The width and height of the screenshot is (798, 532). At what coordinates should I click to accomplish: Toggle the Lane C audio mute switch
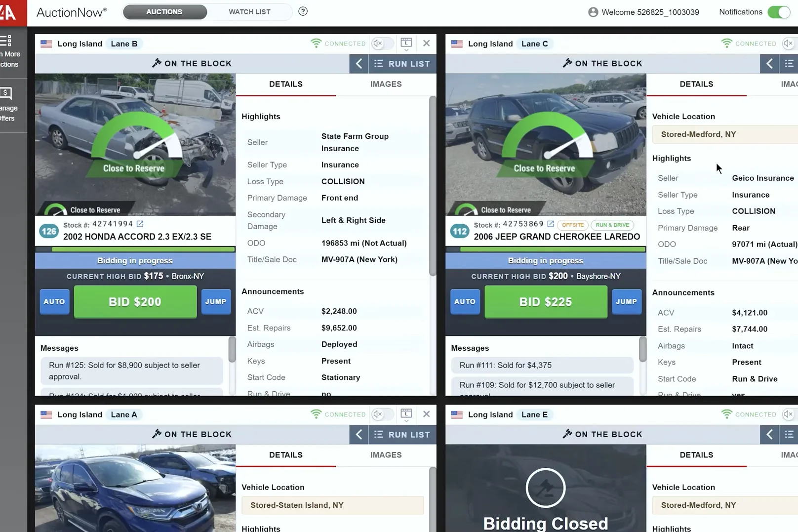click(x=791, y=43)
